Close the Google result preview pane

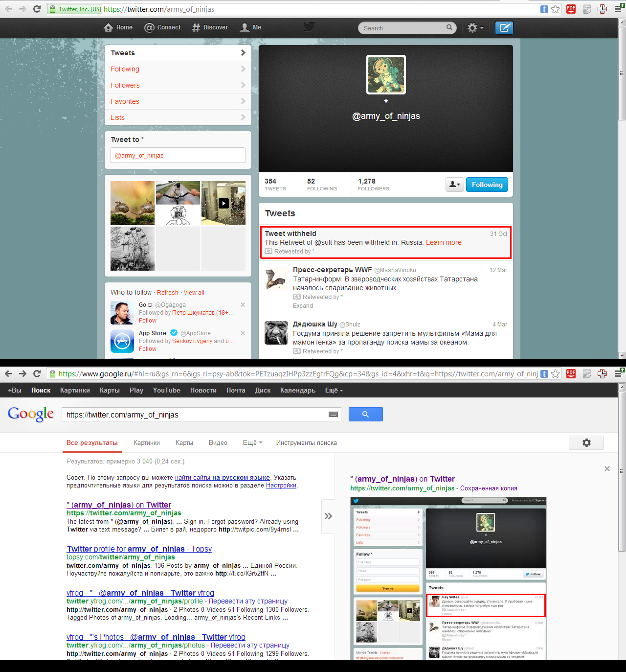coord(607,468)
